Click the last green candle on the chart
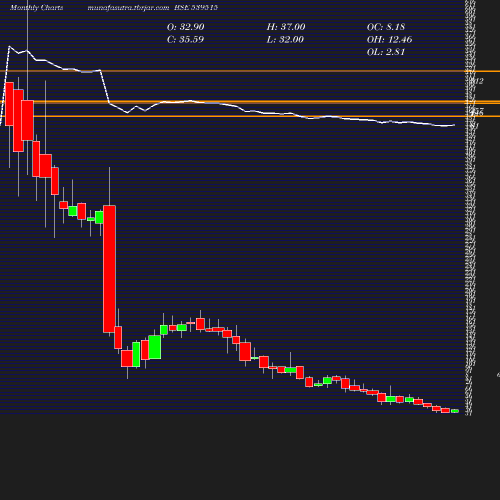The width and height of the screenshot is (500, 500). click(455, 411)
